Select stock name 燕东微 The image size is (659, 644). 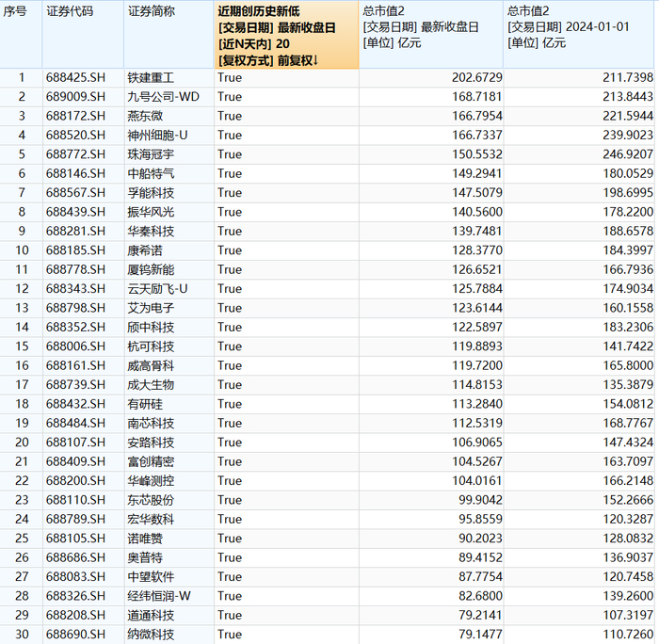tap(145, 116)
